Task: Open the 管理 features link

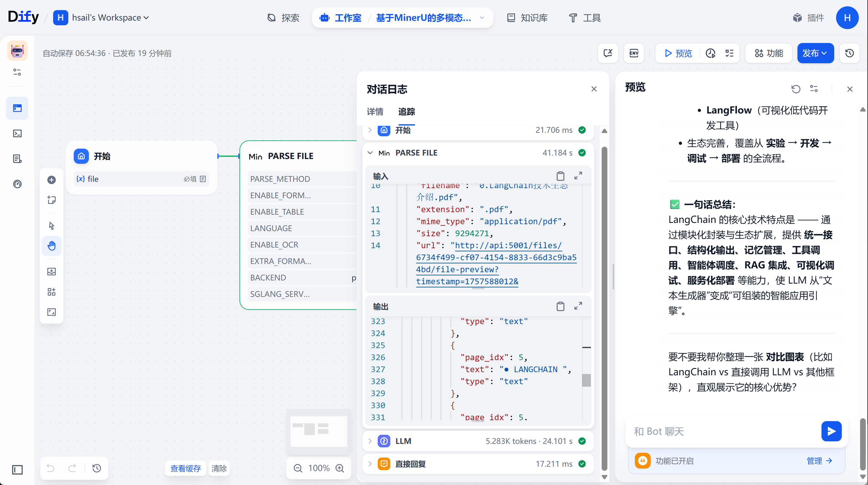Action: (x=820, y=461)
